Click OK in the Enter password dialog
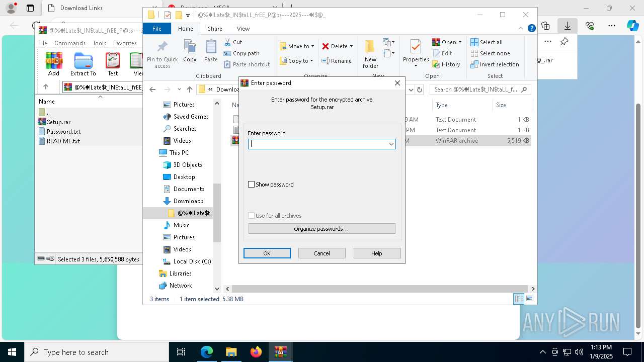644x362 pixels. click(267, 253)
